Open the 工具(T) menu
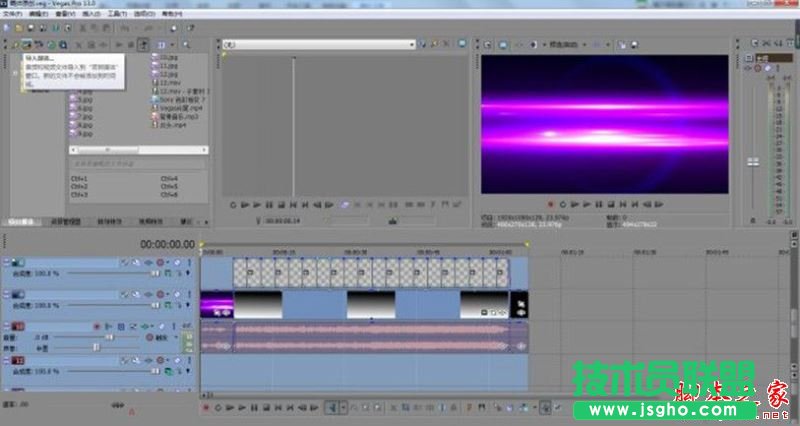Viewport: 800px width, 426px height. point(117,14)
